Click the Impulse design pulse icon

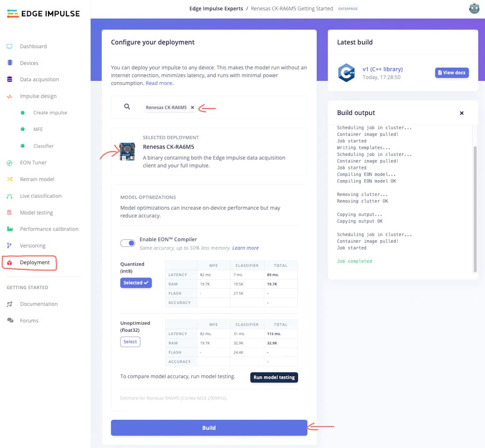point(10,96)
